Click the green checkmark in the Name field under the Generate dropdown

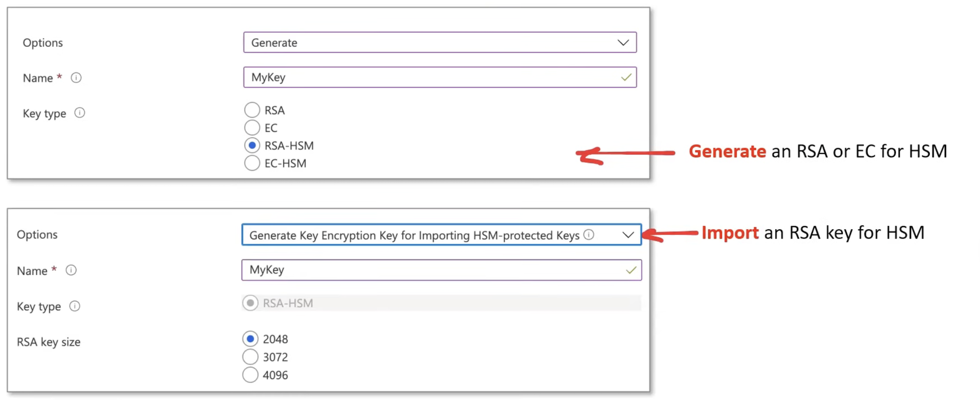click(x=626, y=77)
